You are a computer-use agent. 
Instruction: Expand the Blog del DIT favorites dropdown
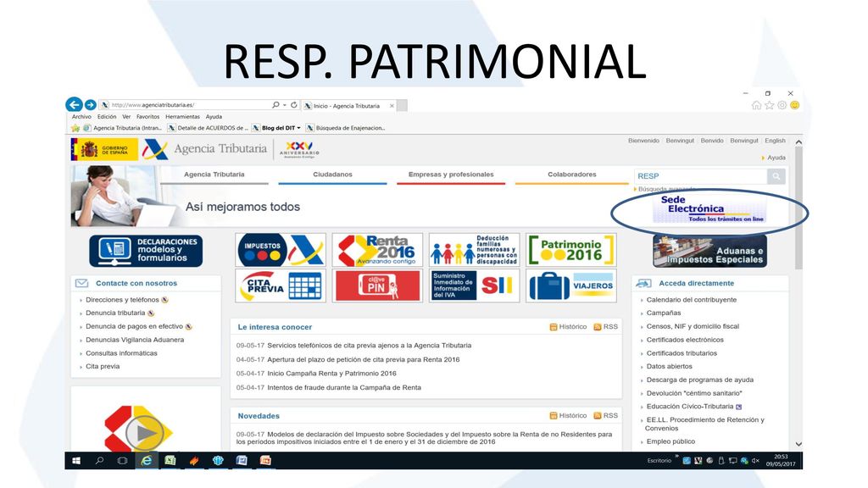(x=299, y=128)
